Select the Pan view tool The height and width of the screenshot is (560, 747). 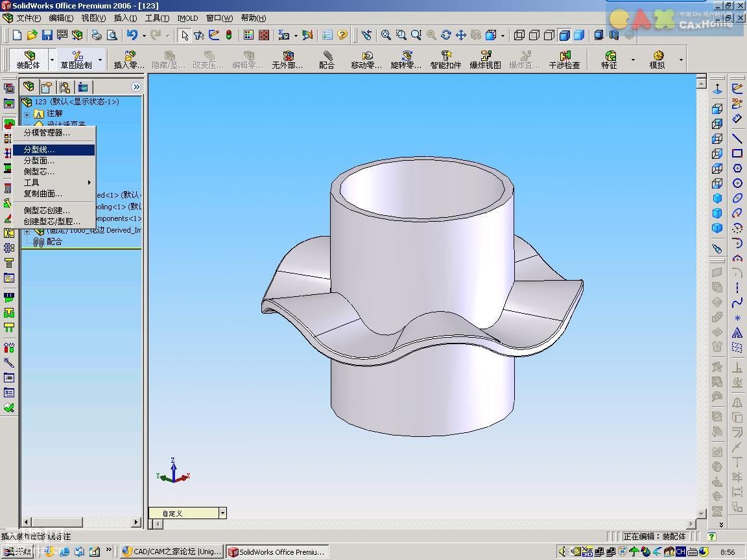[461, 35]
